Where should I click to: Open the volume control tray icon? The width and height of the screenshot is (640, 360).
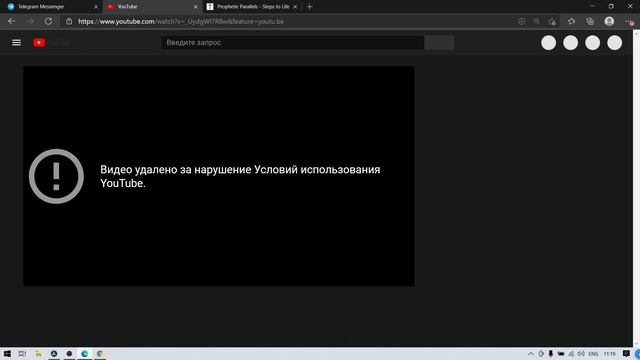click(x=581, y=353)
